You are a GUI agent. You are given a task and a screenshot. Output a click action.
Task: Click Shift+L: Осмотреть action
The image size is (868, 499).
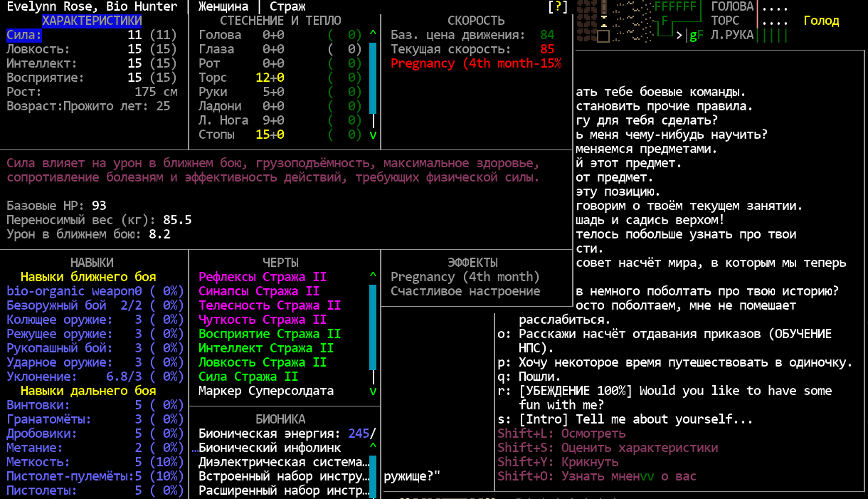click(x=561, y=434)
